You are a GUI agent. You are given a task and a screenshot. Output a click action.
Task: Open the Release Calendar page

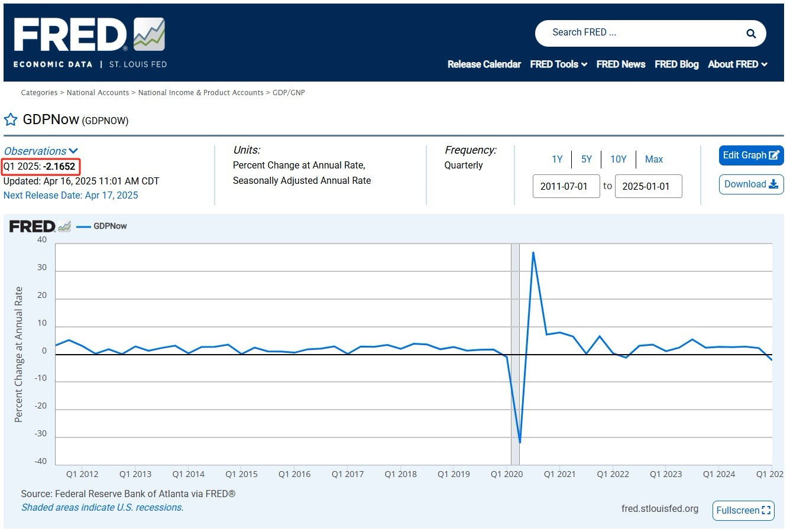point(484,64)
